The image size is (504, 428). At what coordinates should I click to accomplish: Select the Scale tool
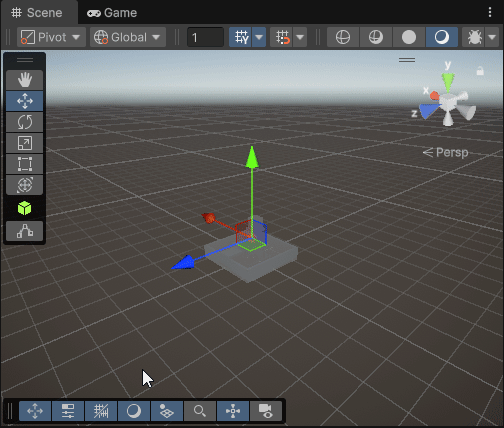pyautogui.click(x=25, y=143)
